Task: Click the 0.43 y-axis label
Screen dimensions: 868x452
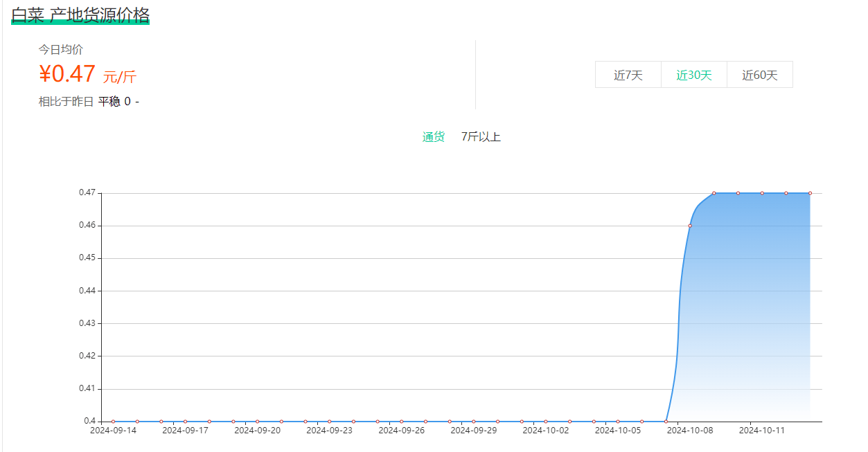Action: click(x=87, y=323)
